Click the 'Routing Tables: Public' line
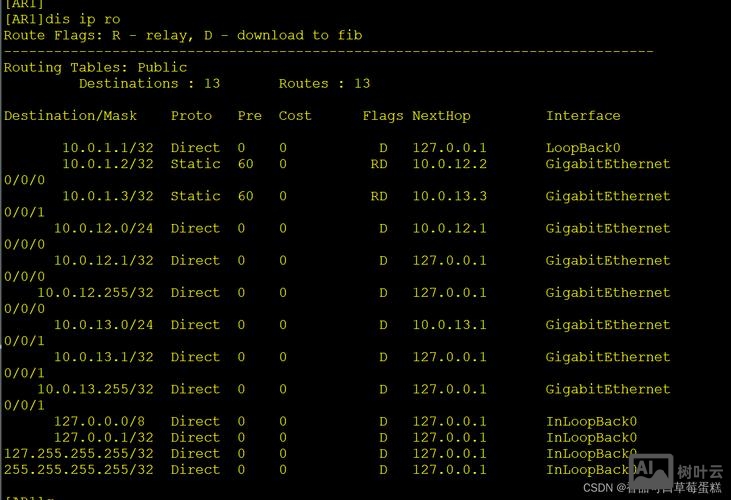This screenshot has height=500, width=731. tap(96, 68)
